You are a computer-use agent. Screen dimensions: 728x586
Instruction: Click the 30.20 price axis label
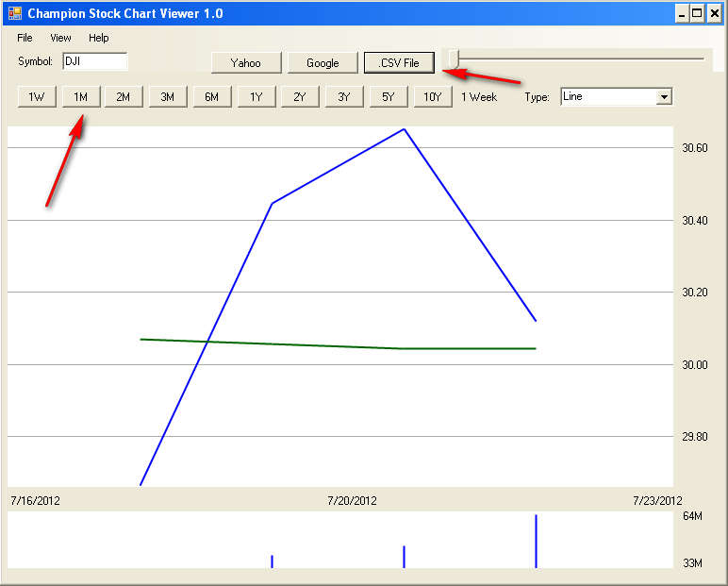(x=695, y=293)
